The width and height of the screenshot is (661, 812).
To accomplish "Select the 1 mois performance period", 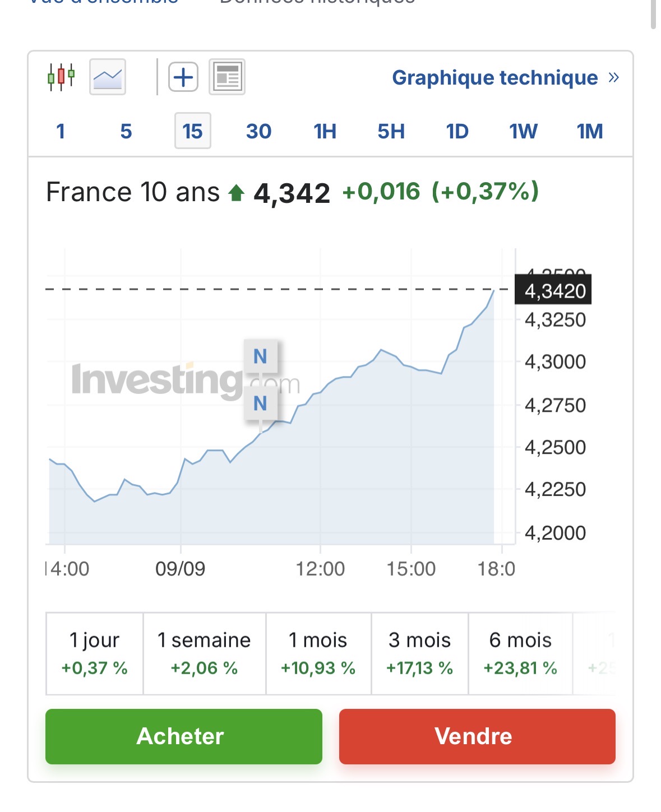I will click(x=318, y=653).
